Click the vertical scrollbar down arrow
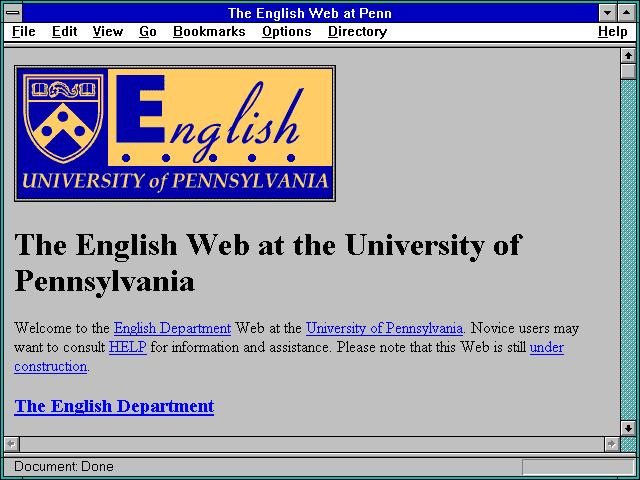The image size is (640, 480). pos(628,428)
